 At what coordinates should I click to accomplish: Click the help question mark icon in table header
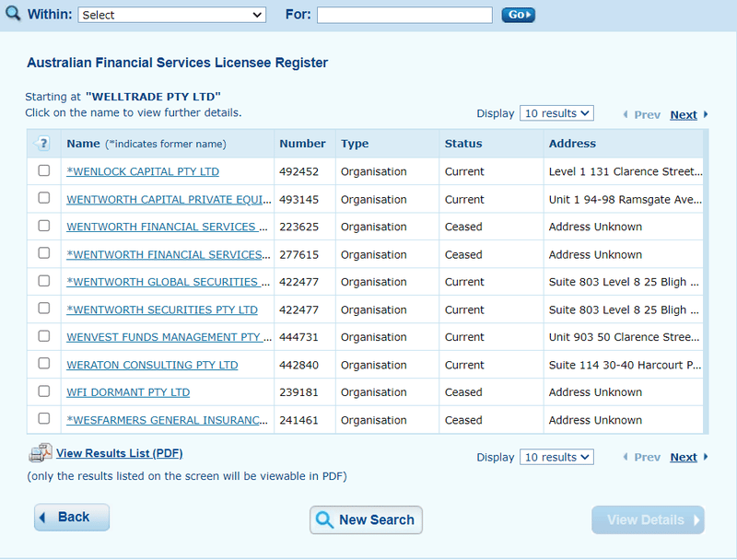click(42, 144)
